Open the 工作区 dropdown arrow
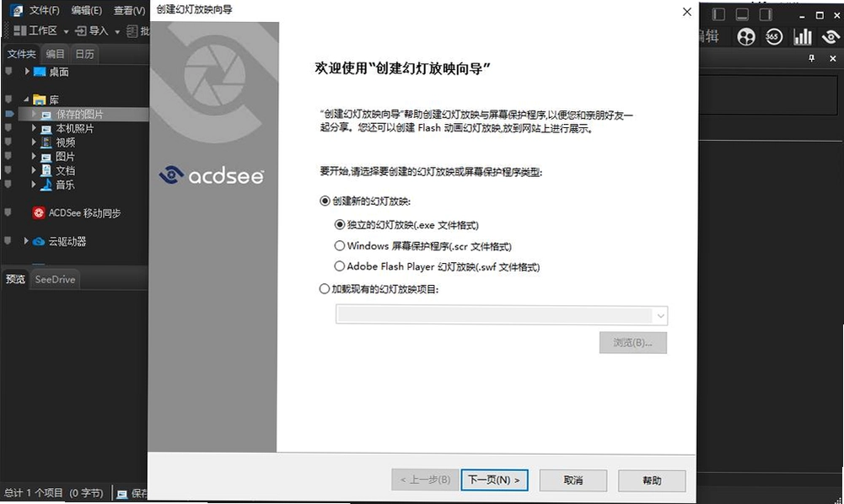This screenshot has width=844, height=504. pyautogui.click(x=66, y=32)
